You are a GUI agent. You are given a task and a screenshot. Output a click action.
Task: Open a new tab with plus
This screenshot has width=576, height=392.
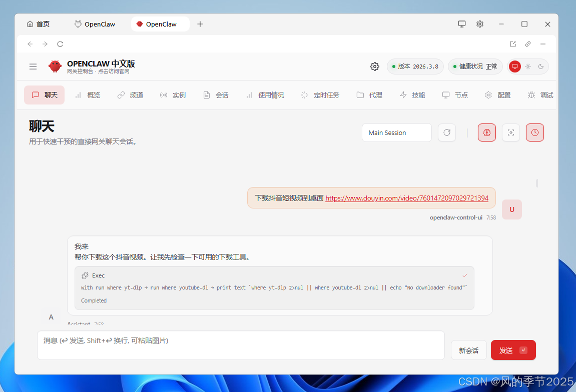click(200, 24)
